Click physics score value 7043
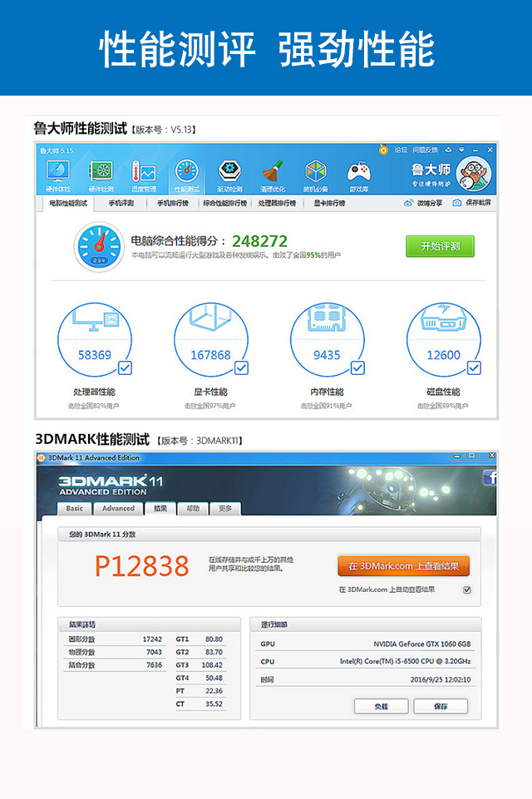Screen dimensions: 532x799 155,652
